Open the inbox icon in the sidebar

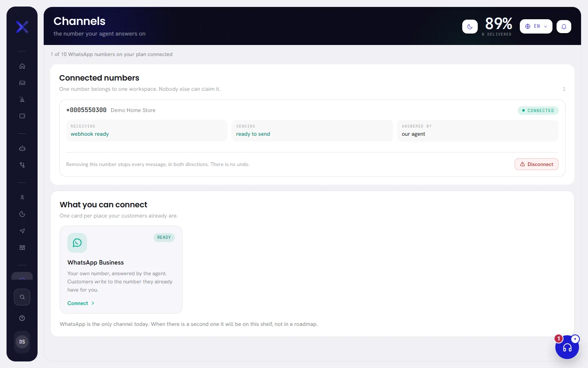[x=22, y=83]
